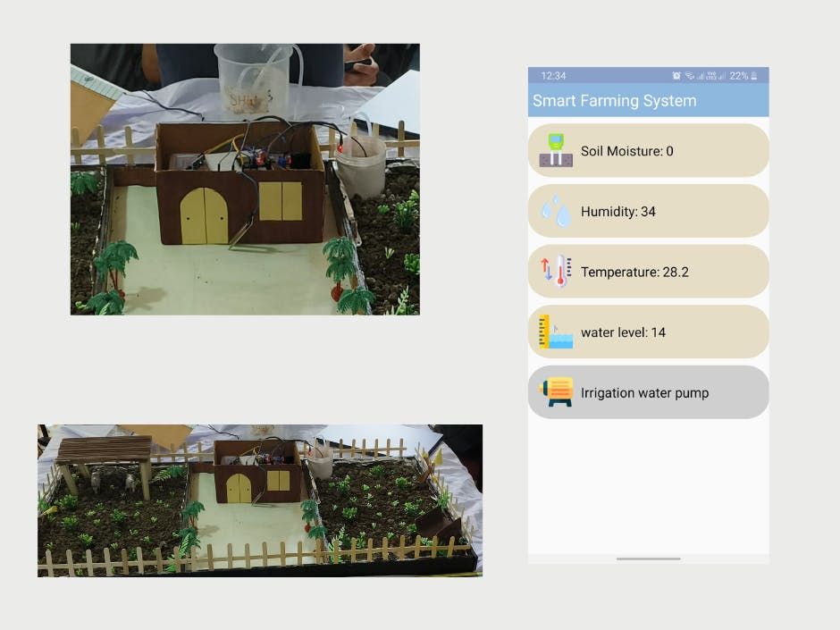Open the close-up farmhouse model photo
840x630 pixels.
(x=246, y=180)
